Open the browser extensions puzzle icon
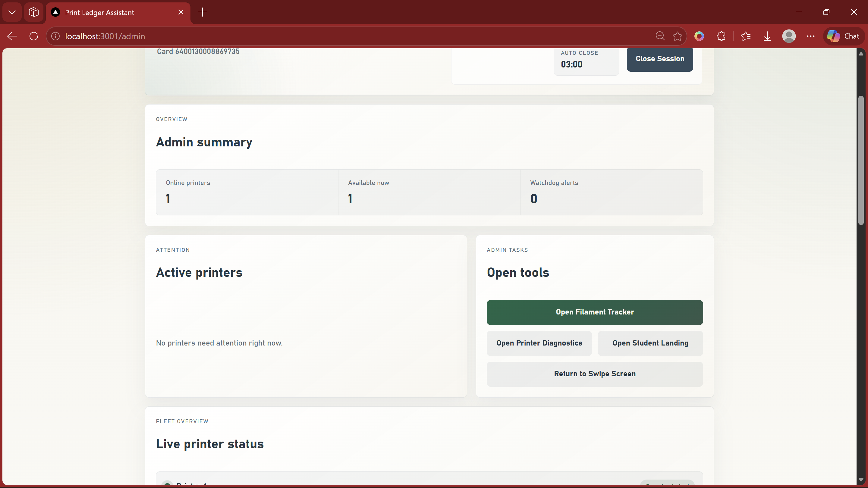 721,36
